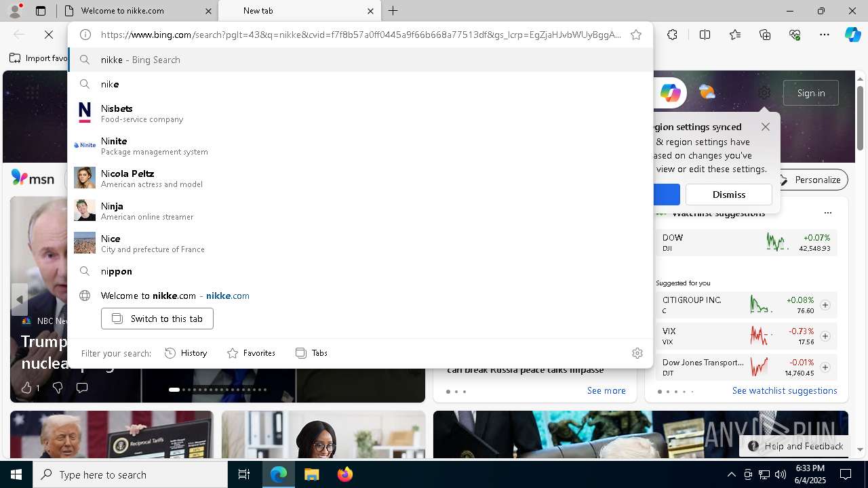Open Microsoft Edge from taskbar

click(279, 474)
